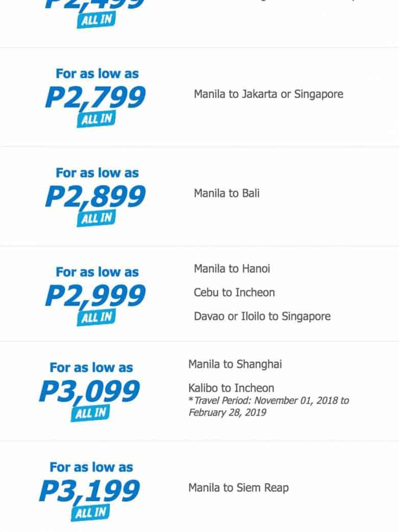Click the P2,799 fare price
The image size is (399, 532).
95,97
